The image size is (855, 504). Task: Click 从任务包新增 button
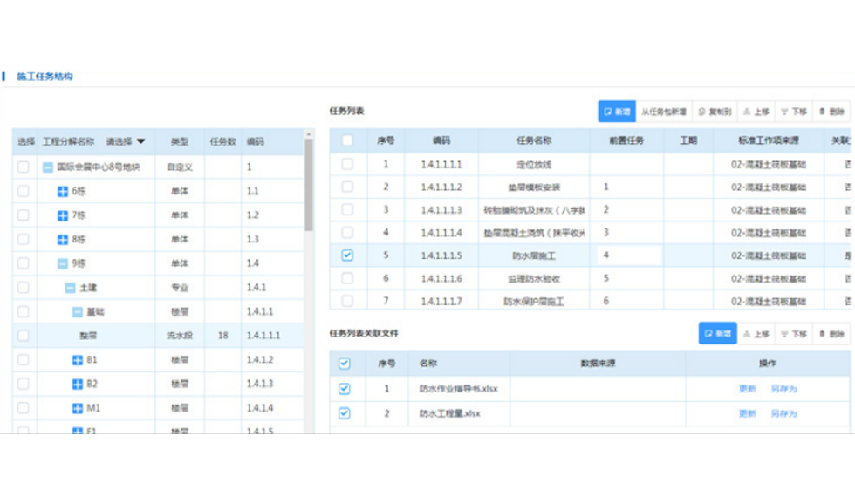click(664, 111)
